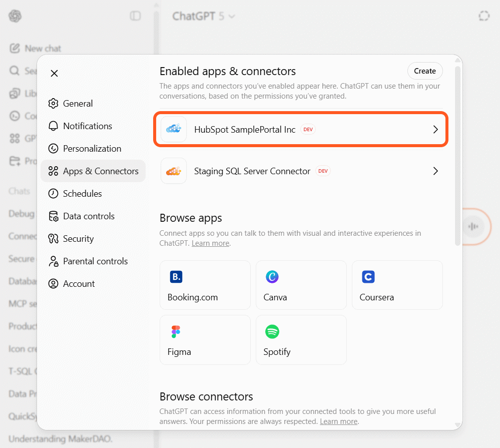Open the Learn more link under Browse apps
This screenshot has height=448, width=500.
pyautogui.click(x=210, y=243)
